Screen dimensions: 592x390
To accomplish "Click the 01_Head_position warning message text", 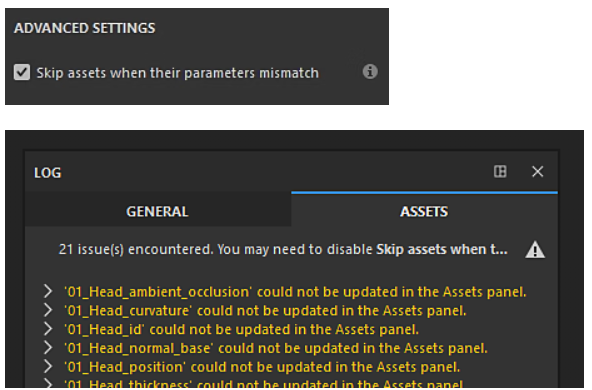I will 262,367.
